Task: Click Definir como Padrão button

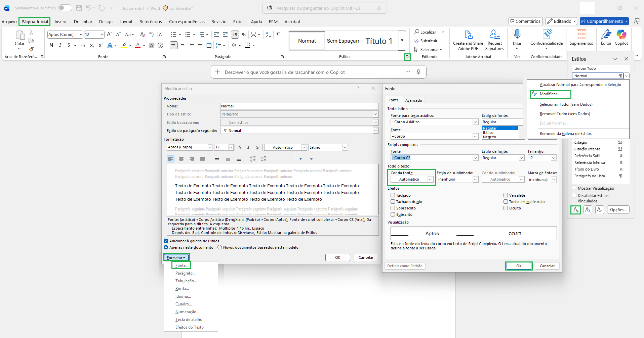Action: coord(405,266)
